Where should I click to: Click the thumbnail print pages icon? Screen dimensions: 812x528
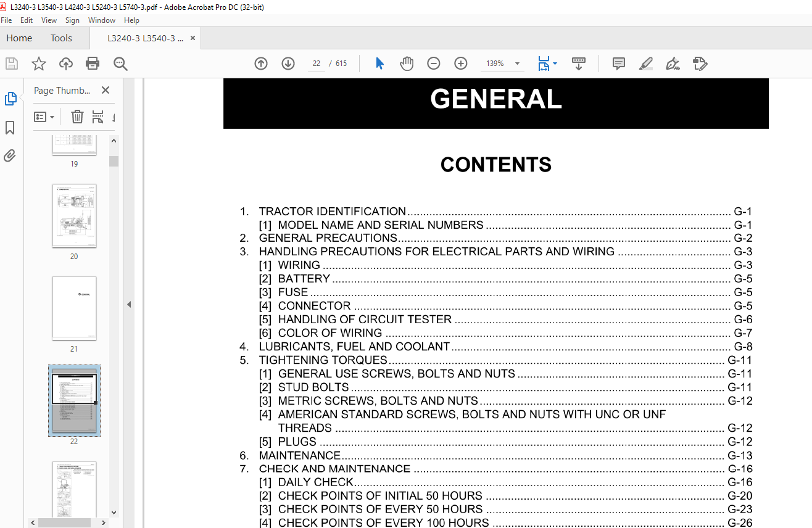pyautogui.click(x=97, y=117)
